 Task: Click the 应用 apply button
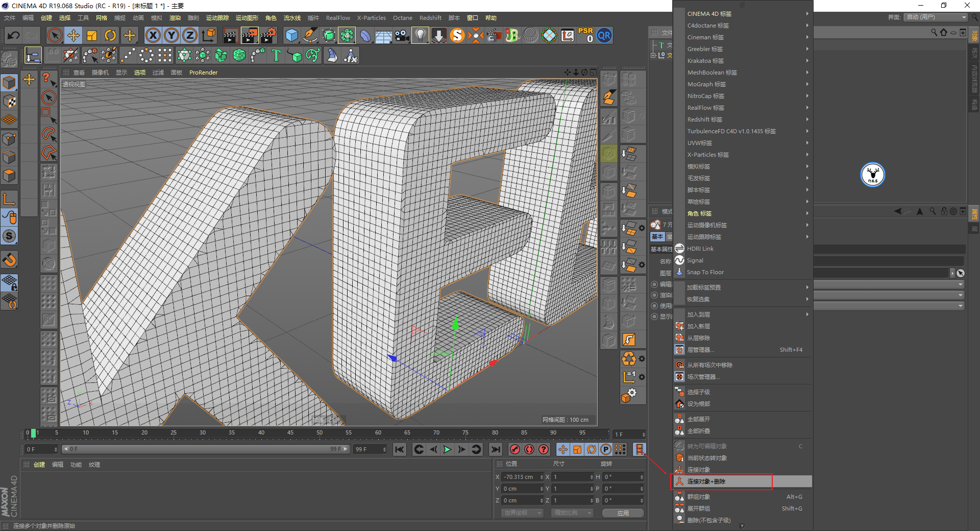(x=623, y=513)
